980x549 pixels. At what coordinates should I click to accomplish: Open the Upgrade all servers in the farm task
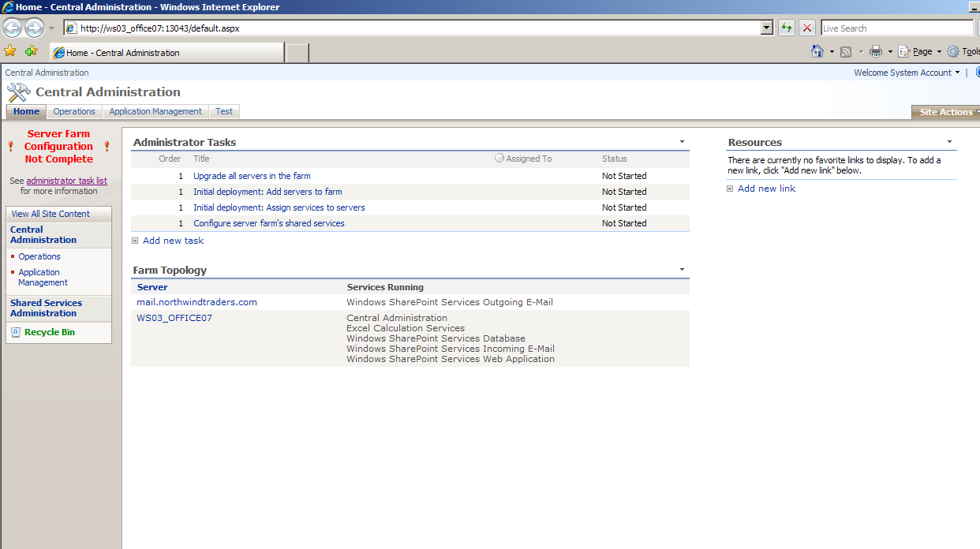(252, 176)
